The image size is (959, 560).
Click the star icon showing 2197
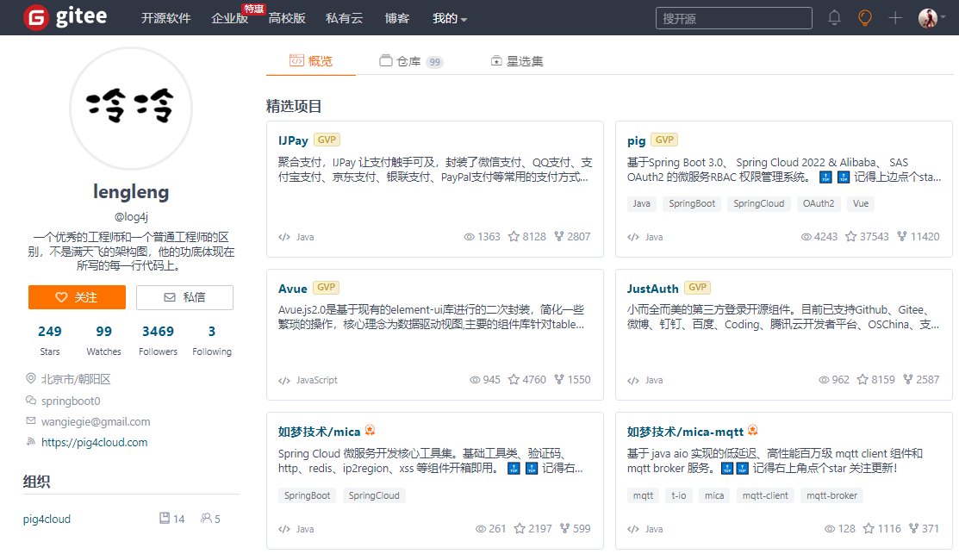520,529
